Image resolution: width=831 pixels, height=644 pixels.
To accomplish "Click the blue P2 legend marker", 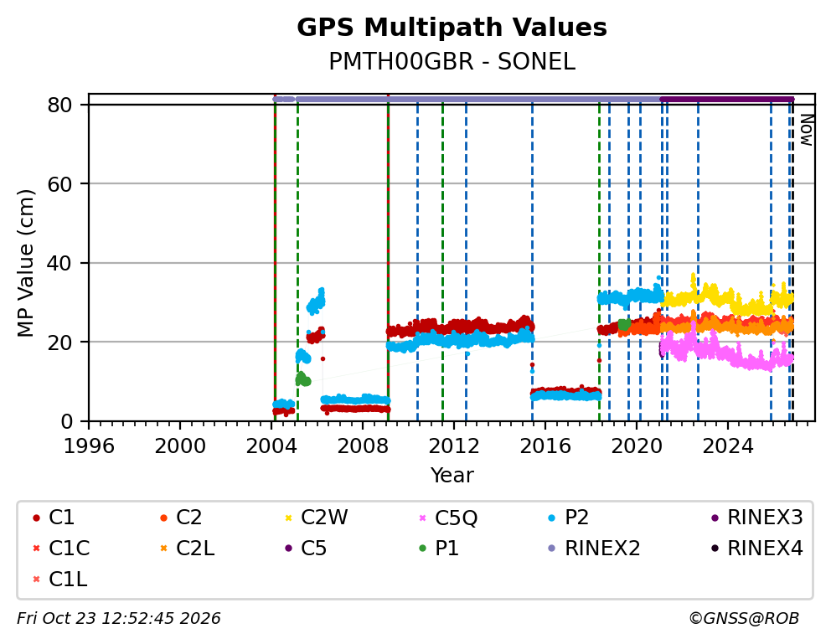I will coord(552,518).
